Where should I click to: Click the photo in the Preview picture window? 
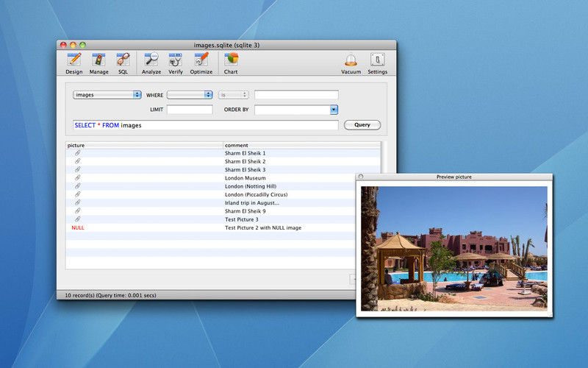click(454, 249)
